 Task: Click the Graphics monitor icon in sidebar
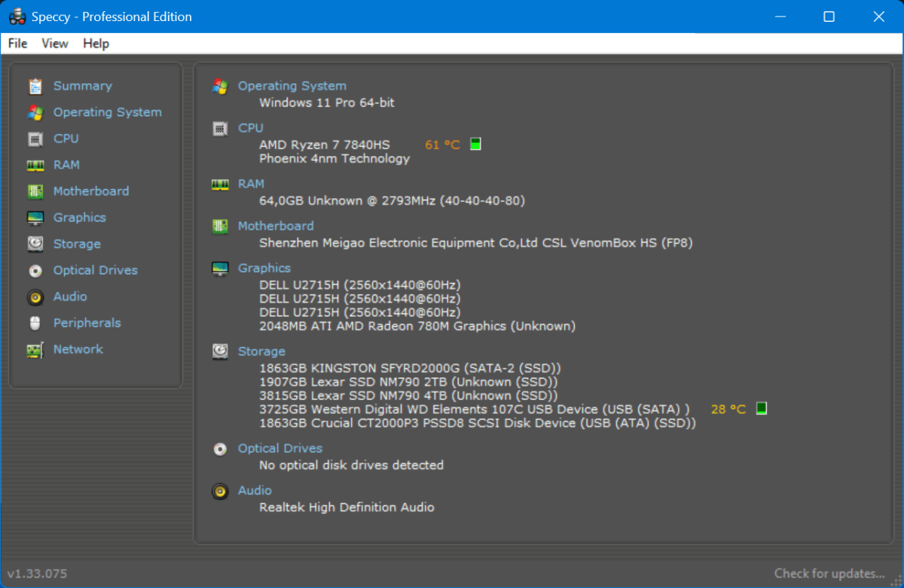(x=35, y=218)
